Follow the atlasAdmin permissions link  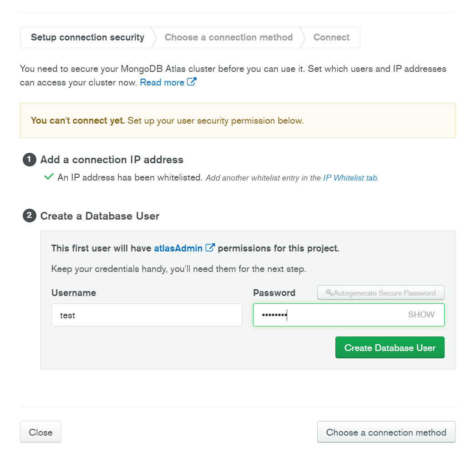178,248
